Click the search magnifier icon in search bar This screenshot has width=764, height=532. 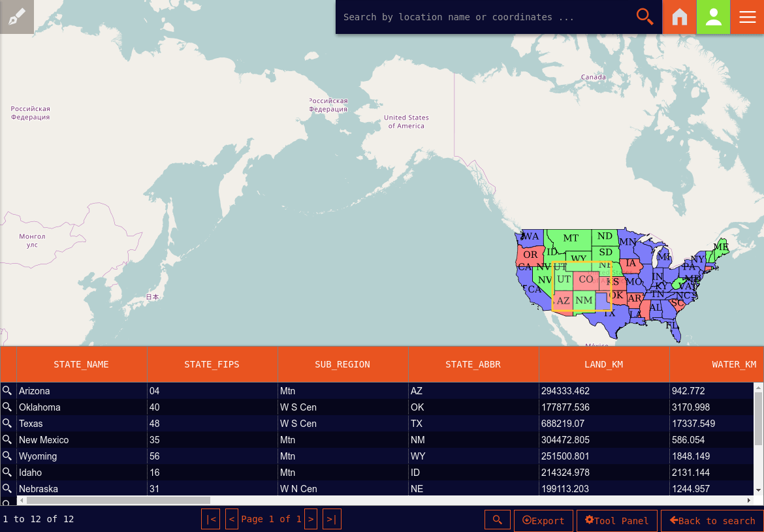(x=645, y=17)
